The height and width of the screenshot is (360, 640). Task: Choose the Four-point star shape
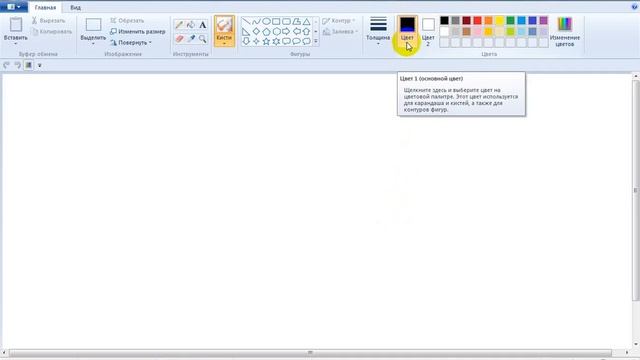pyautogui.click(x=256, y=41)
